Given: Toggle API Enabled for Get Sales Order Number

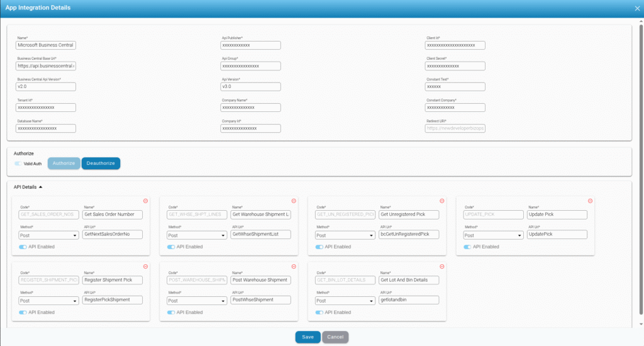Looking at the screenshot, I should click(23, 247).
